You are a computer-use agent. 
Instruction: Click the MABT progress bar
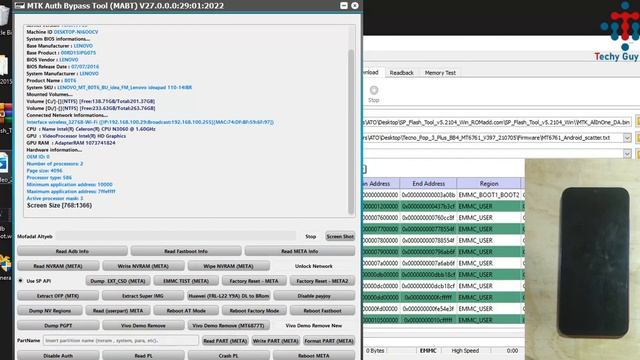(176, 236)
